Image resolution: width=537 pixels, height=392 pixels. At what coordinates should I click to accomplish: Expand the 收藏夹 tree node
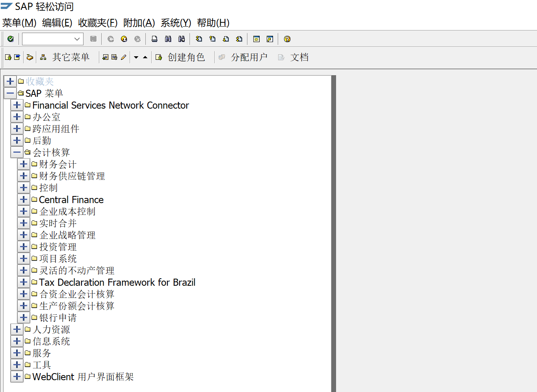10,81
